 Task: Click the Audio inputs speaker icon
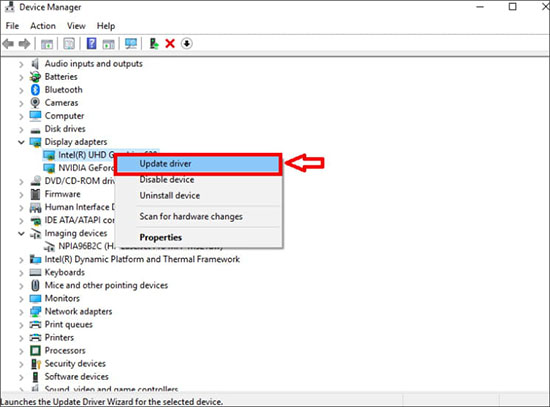(x=35, y=64)
